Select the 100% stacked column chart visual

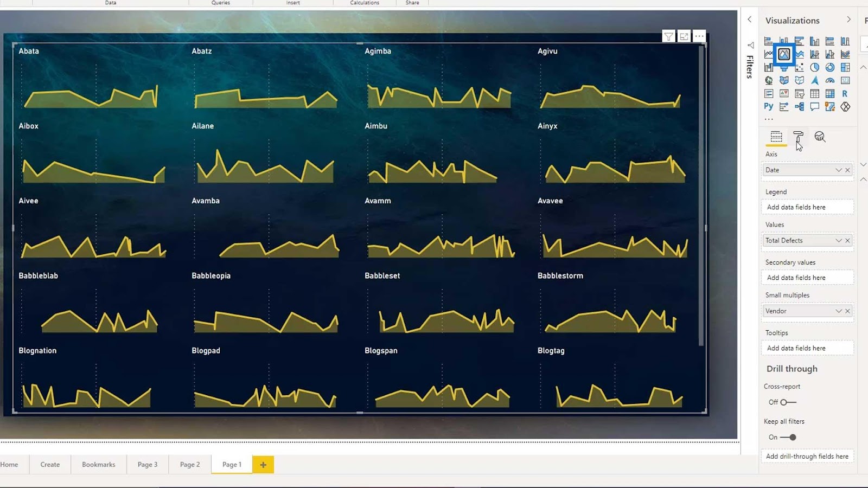(845, 41)
